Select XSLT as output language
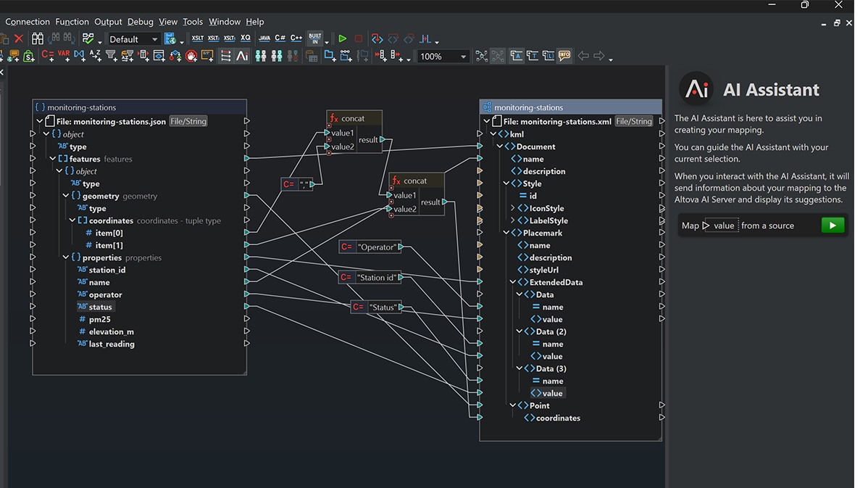This screenshot has width=868, height=488. (x=197, y=38)
